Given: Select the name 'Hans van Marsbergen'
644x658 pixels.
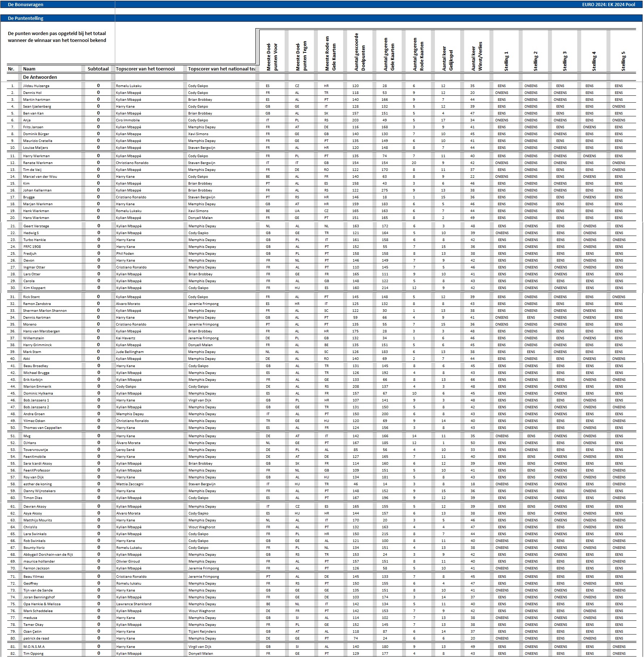Looking at the screenshot, I should (42, 331).
